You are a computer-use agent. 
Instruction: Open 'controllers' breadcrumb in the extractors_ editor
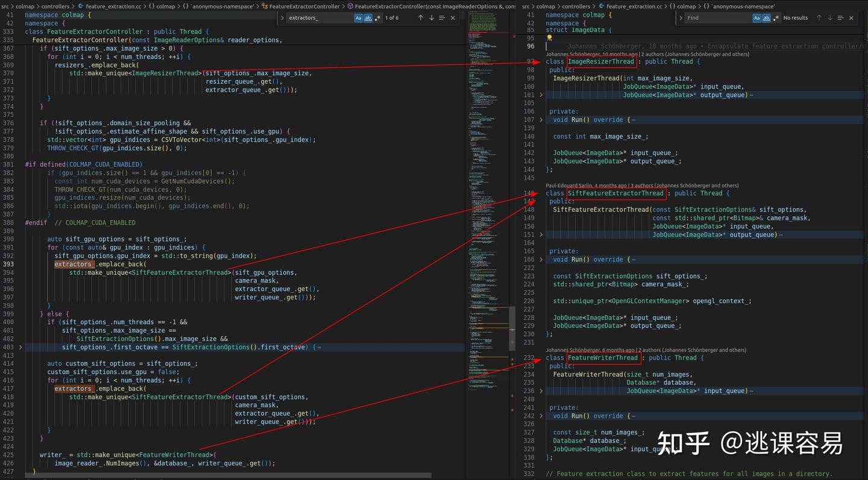(55, 6)
